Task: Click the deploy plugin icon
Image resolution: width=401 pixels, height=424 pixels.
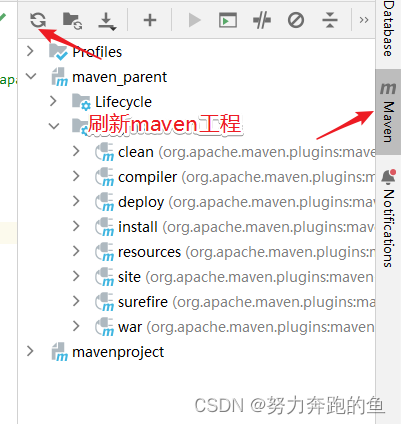Action: (104, 202)
